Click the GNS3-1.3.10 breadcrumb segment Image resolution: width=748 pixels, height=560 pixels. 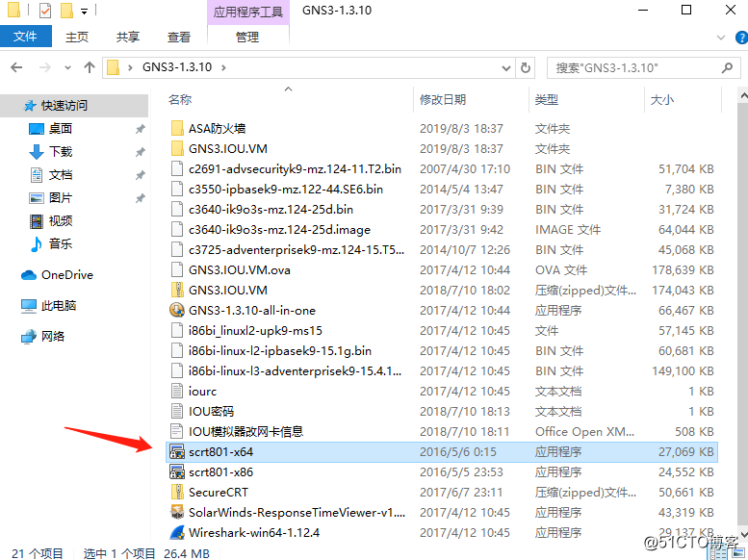tap(177, 67)
